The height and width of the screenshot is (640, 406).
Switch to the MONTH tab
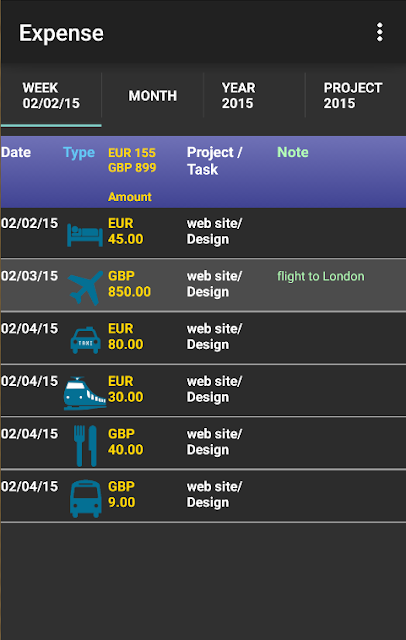point(153,96)
